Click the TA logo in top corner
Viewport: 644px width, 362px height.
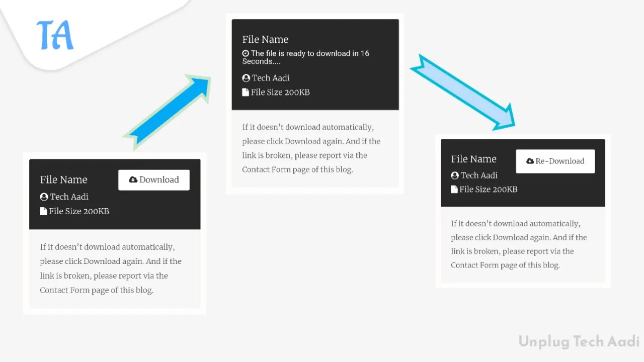coord(55,35)
